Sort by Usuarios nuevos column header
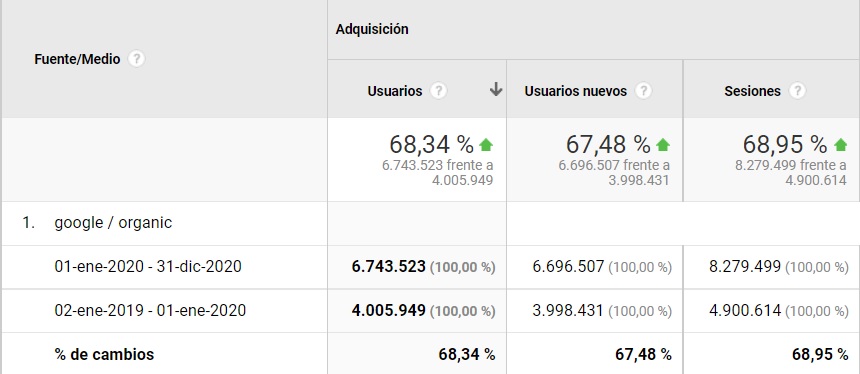The image size is (860, 374). click(x=575, y=91)
